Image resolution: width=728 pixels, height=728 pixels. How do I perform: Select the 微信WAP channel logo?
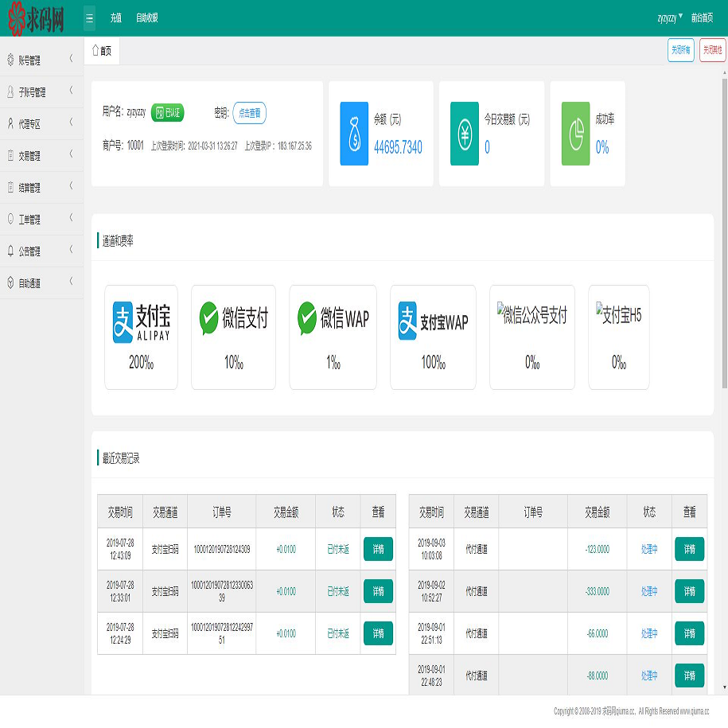[333, 319]
